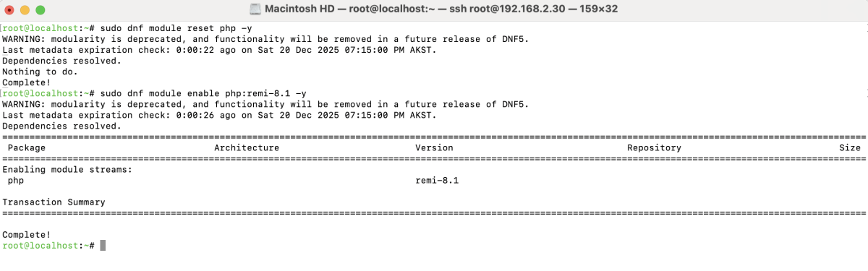Click the final 'Complete!' message near the bottom
Image resolution: width=868 pixels, height=271 pixels.
tap(27, 234)
